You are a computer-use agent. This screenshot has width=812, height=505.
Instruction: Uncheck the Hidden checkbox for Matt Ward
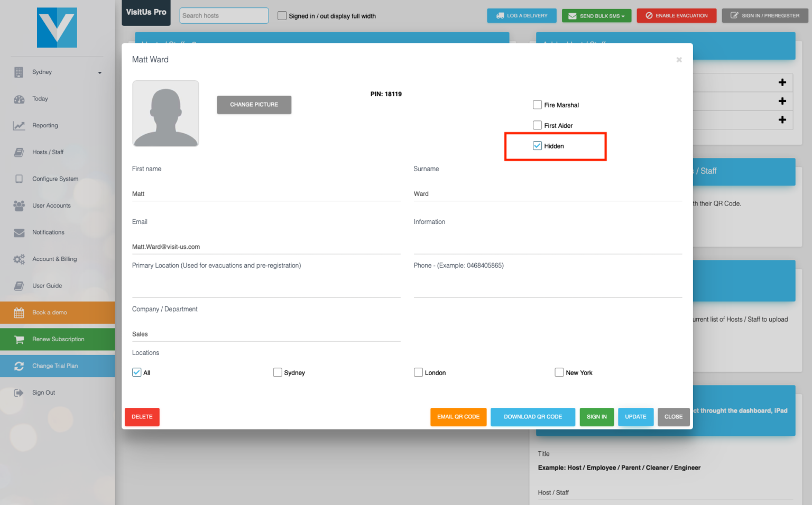tap(538, 145)
